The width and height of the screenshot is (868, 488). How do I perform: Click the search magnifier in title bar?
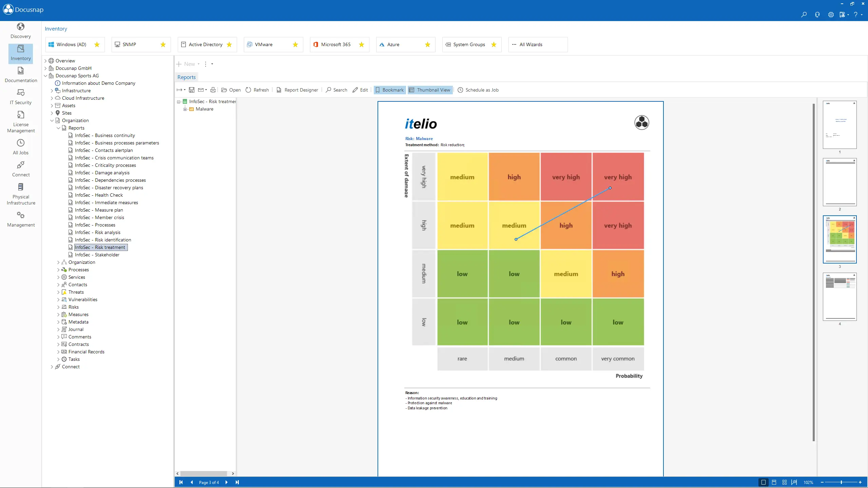tap(804, 15)
